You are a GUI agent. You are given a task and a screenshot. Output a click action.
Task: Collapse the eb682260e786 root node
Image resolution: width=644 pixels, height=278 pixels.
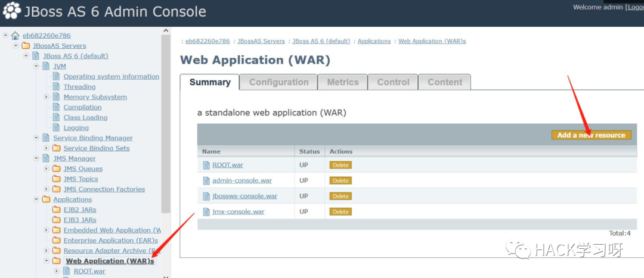[x=5, y=35]
